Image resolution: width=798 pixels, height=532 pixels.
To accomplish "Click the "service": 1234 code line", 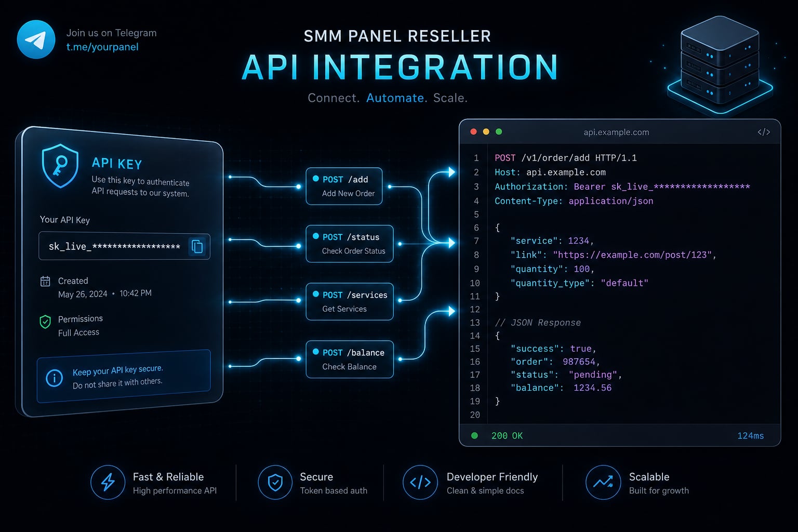I will pyautogui.click(x=552, y=241).
